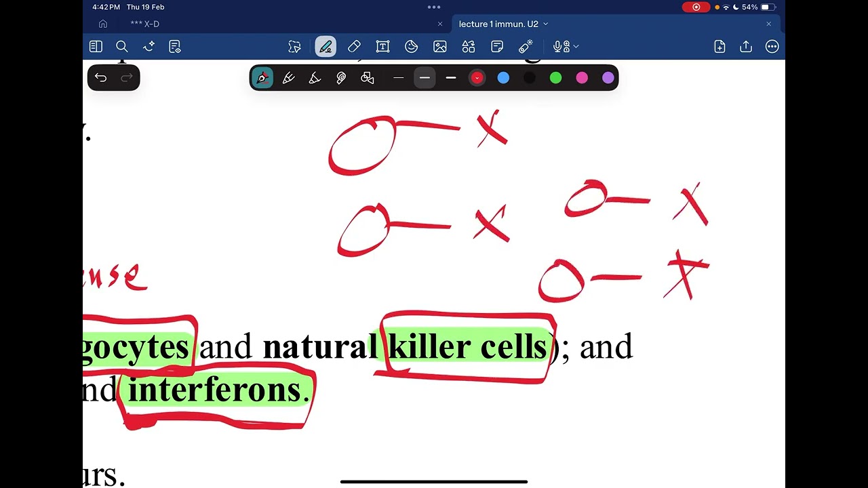Select the thickest stroke width
Image resolution: width=868 pixels, height=488 pixels.
click(x=451, y=78)
